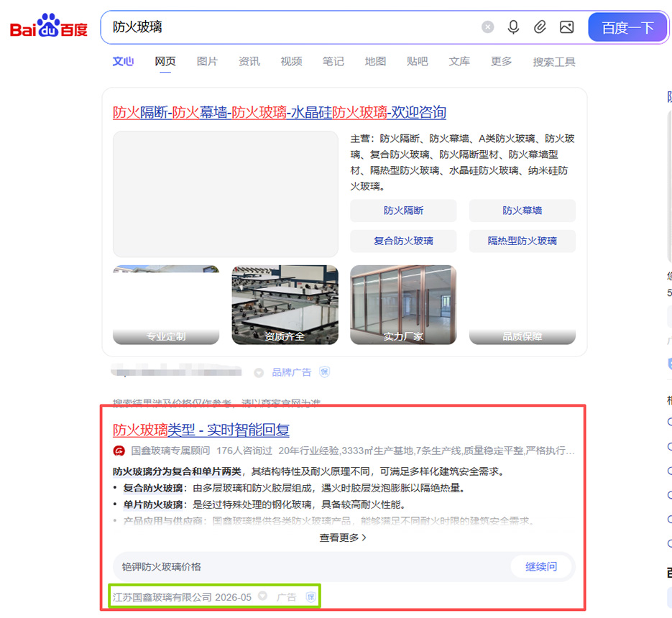The image size is (672, 618).
Task: Click the 防火隔断 button
Action: pyautogui.click(x=403, y=211)
